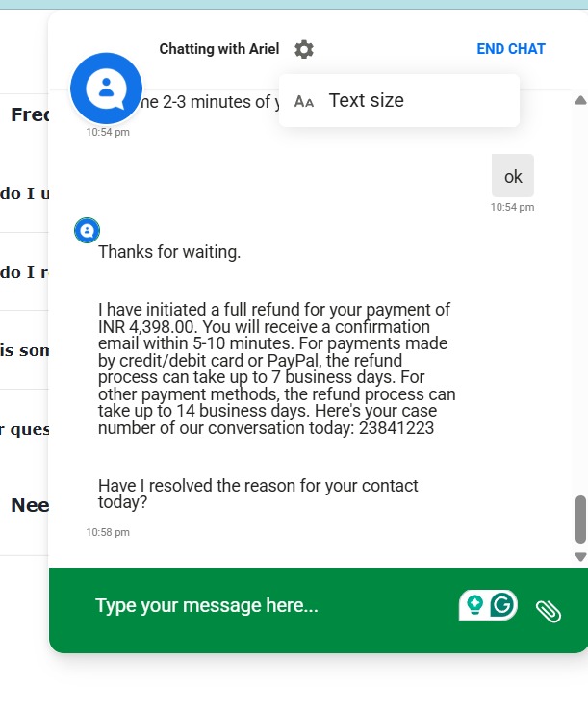Click the 'Thanks for waiting.' message
Screen dimensions: 588x710
click(169, 253)
